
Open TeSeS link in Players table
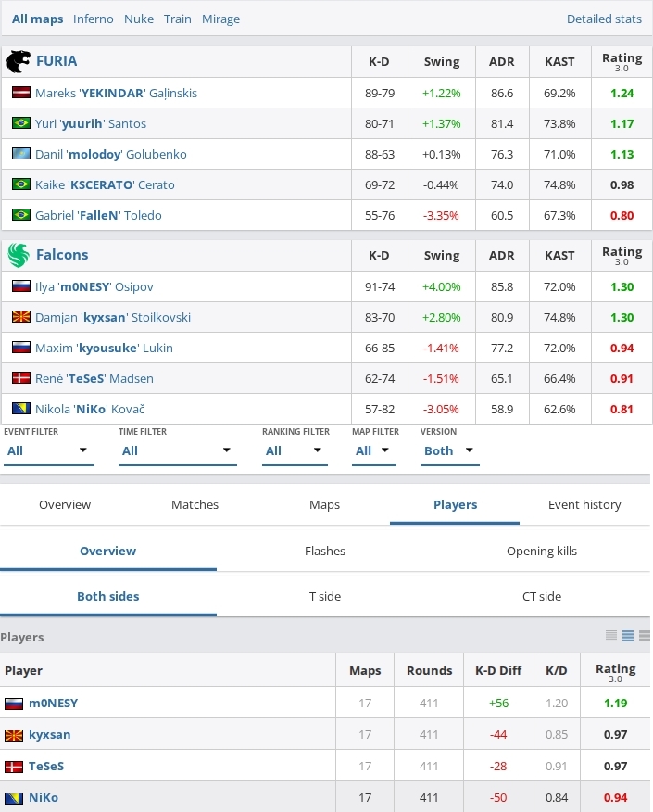coord(46,767)
